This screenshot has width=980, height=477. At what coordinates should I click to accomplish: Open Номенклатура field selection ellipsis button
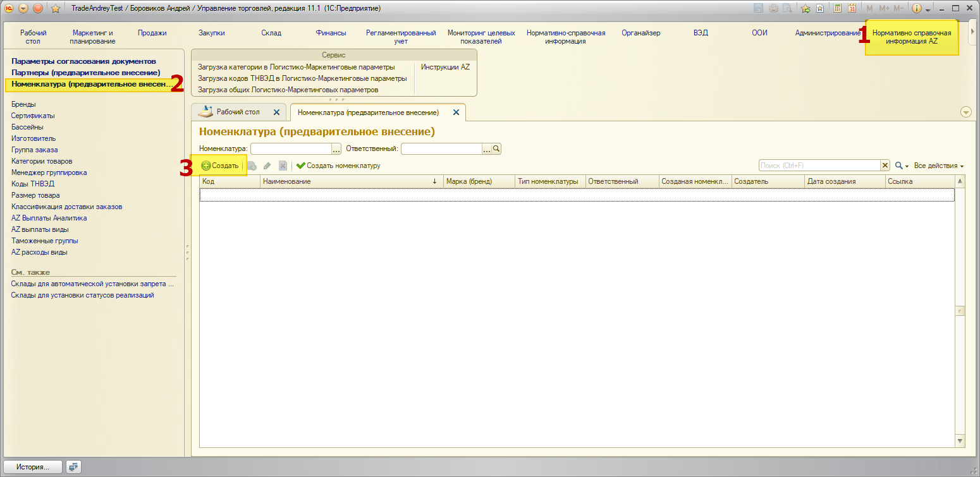point(336,149)
